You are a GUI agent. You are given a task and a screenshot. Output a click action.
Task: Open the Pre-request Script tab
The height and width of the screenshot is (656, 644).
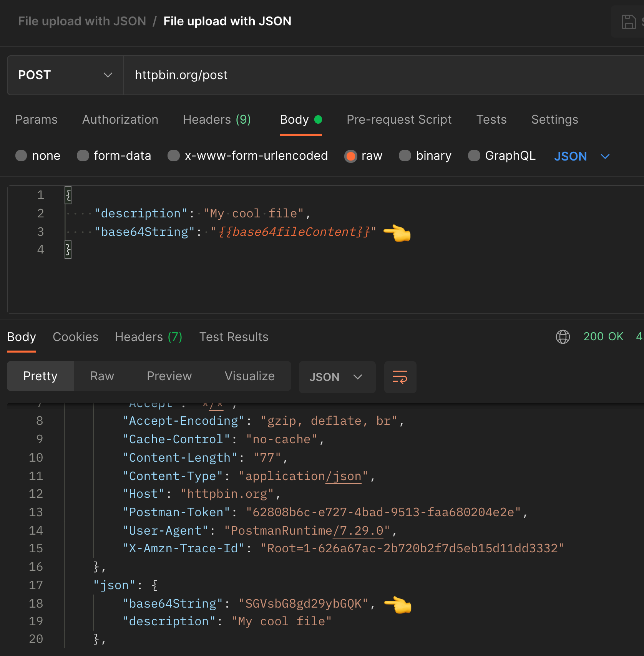399,119
